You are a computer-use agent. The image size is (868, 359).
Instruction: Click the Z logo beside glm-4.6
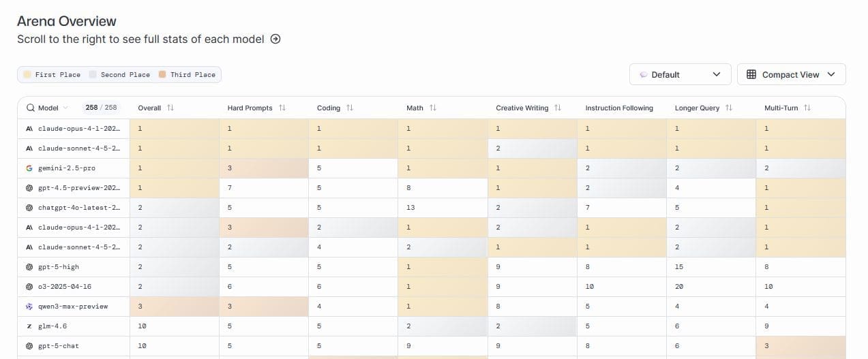(29, 326)
